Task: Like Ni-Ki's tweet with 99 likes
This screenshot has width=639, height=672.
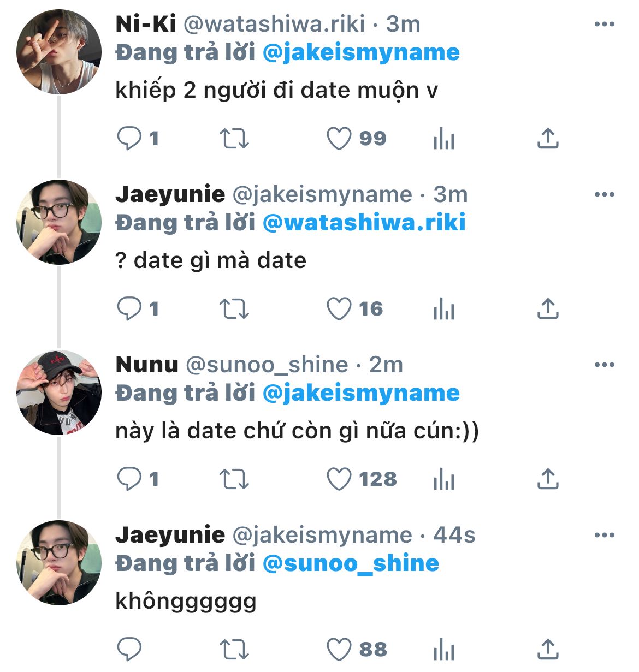Action: point(339,139)
